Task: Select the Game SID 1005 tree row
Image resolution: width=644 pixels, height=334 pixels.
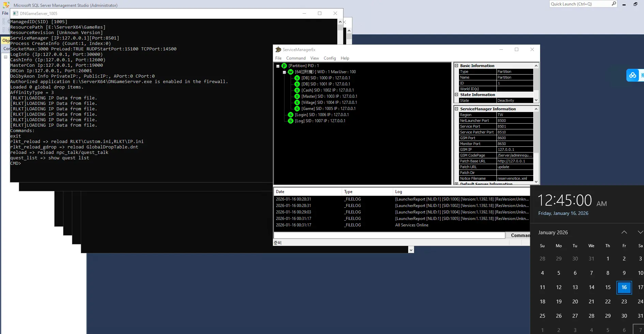Action: coord(328,109)
